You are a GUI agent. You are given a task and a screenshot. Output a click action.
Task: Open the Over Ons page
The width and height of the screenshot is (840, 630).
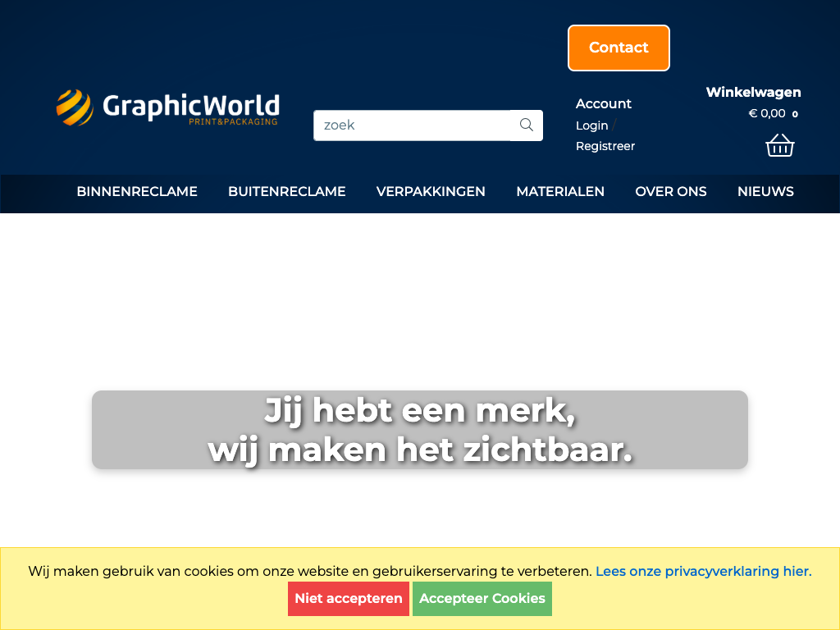click(x=670, y=191)
